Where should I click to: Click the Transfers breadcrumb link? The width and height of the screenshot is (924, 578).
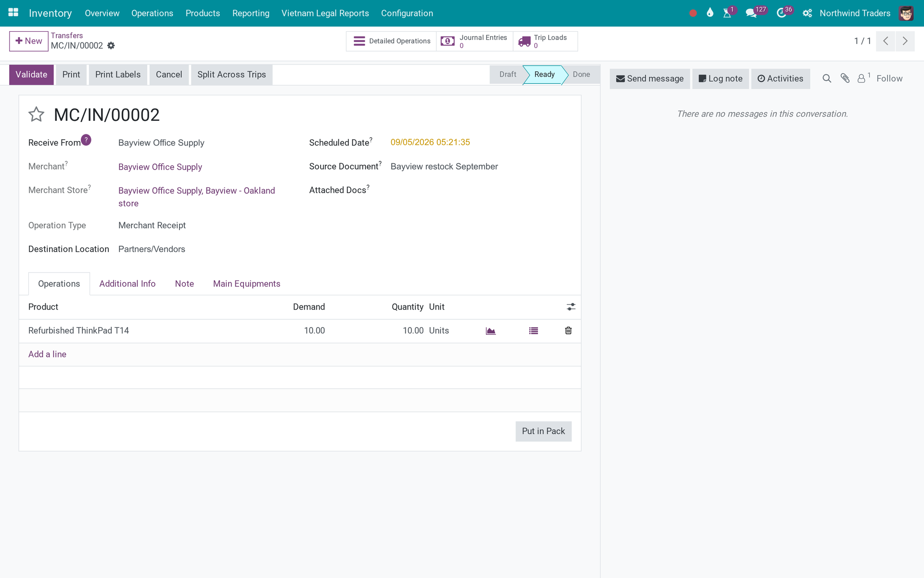tap(67, 36)
